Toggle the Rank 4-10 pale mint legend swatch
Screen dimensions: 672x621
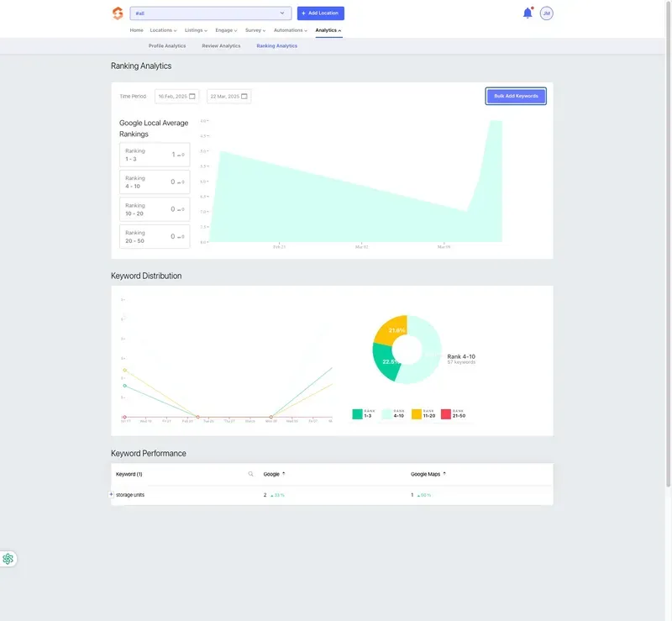point(387,413)
